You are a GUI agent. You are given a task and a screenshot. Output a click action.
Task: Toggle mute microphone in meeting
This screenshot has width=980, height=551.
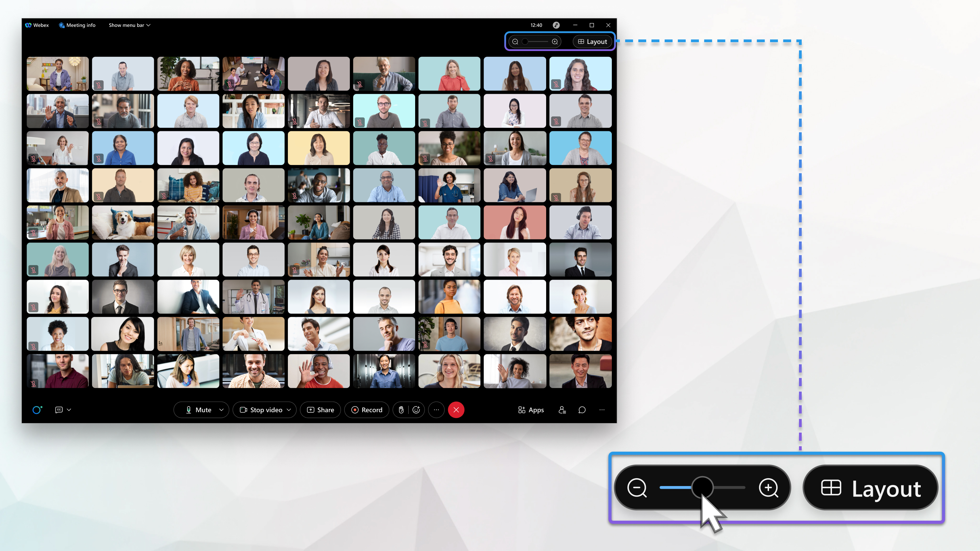pyautogui.click(x=197, y=410)
